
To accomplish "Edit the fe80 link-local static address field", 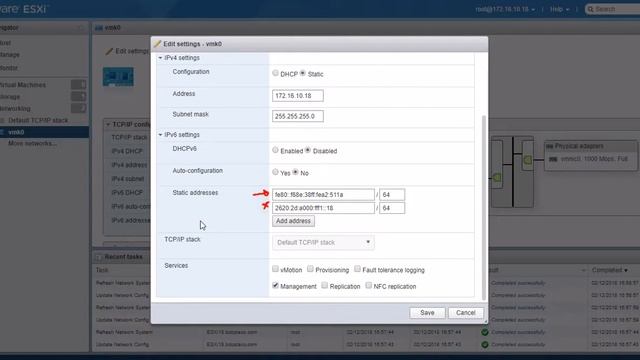I will pyautogui.click(x=323, y=195).
